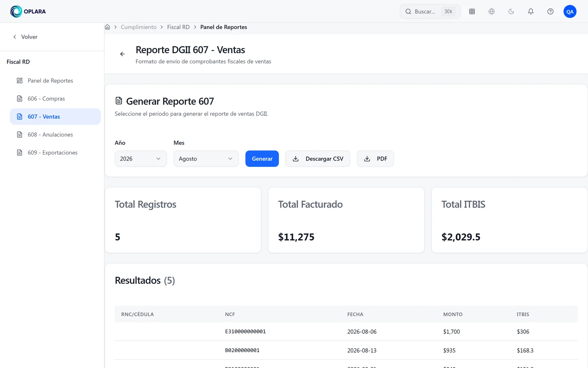Click Panel de Reportes breadcrumb
This screenshot has height=368, width=588.
[x=223, y=27]
